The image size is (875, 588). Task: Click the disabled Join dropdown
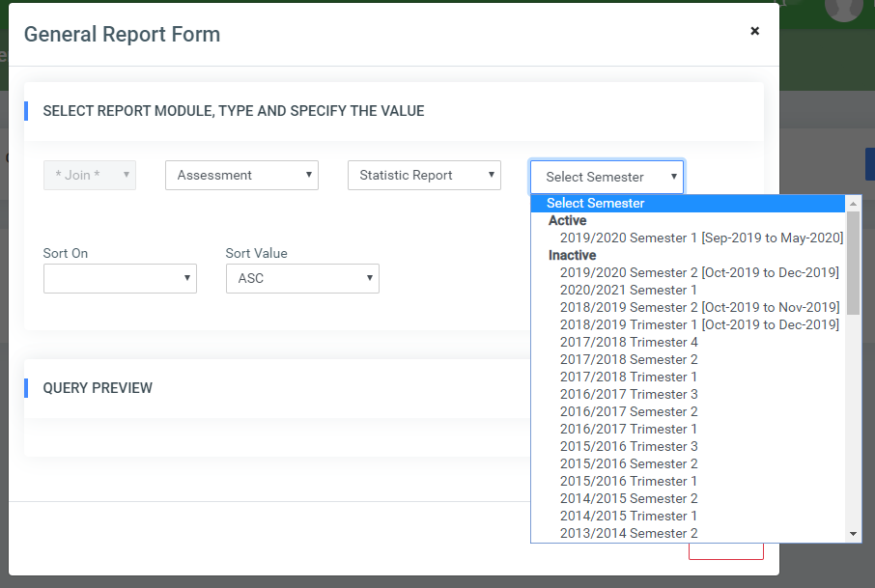(x=89, y=175)
